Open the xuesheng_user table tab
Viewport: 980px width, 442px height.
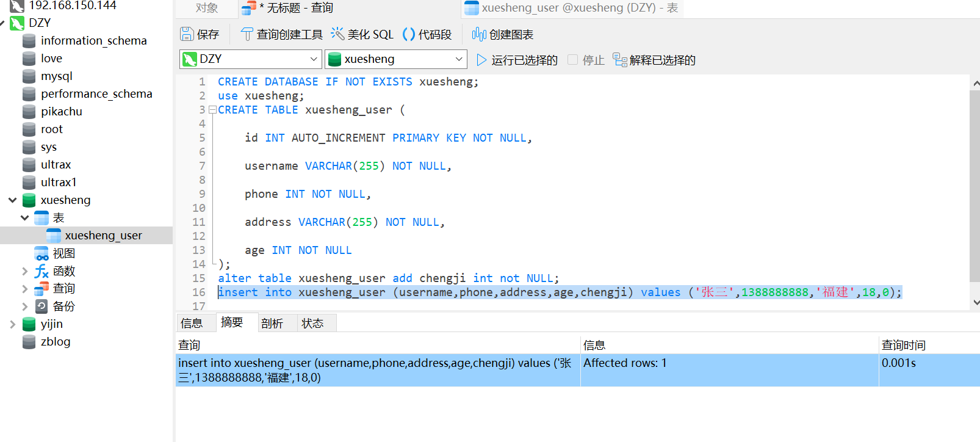(571, 8)
